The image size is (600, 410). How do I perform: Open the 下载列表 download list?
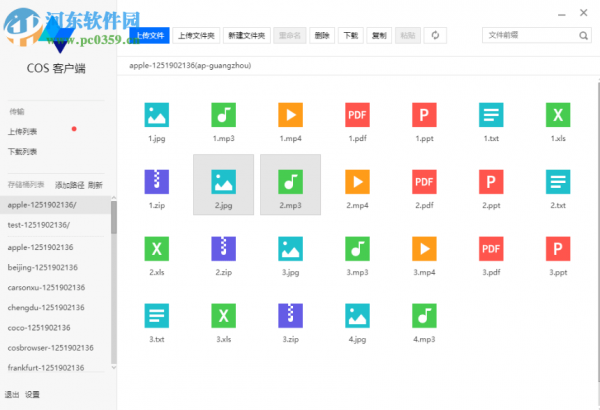pos(23,151)
